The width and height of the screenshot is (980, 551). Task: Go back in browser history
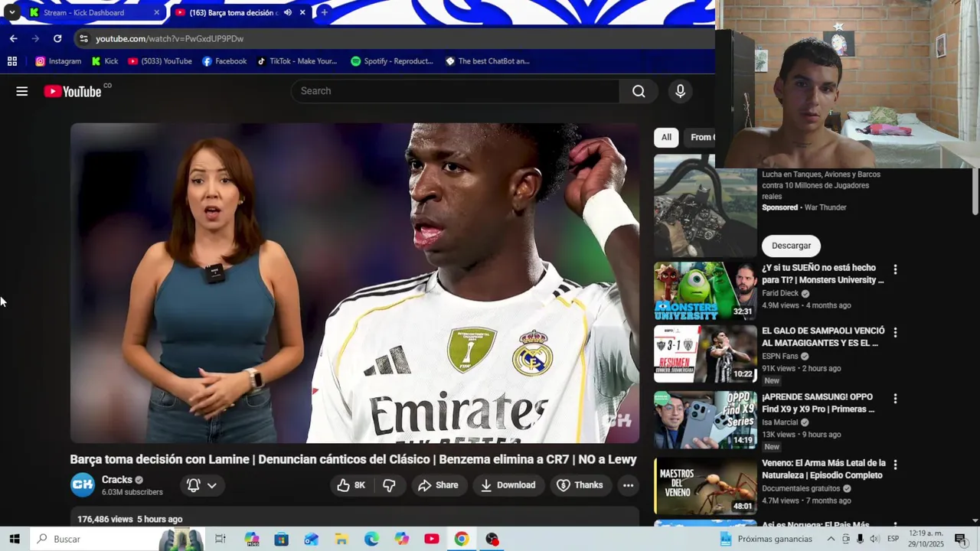14,38
